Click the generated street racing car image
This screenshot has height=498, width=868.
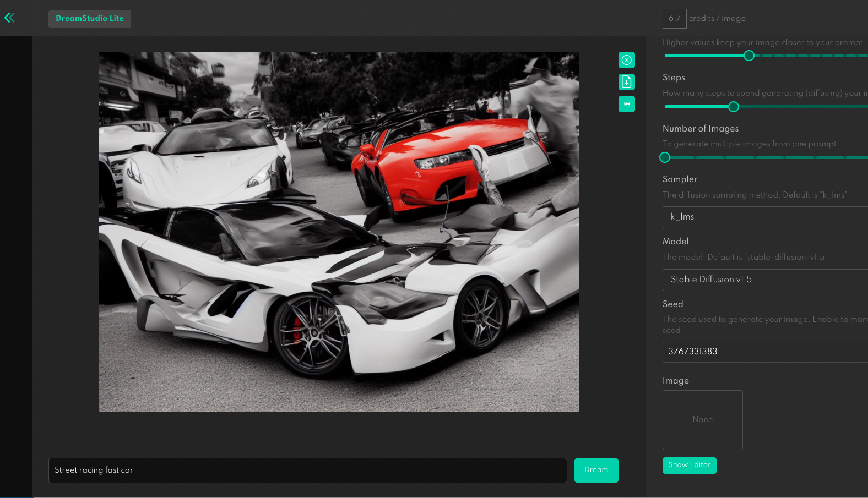338,231
